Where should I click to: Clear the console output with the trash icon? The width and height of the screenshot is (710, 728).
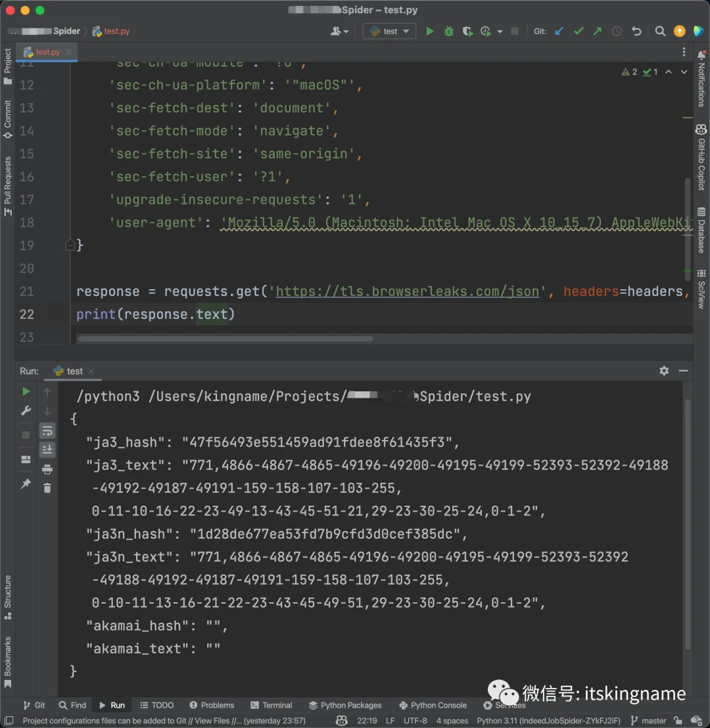pos(47,488)
